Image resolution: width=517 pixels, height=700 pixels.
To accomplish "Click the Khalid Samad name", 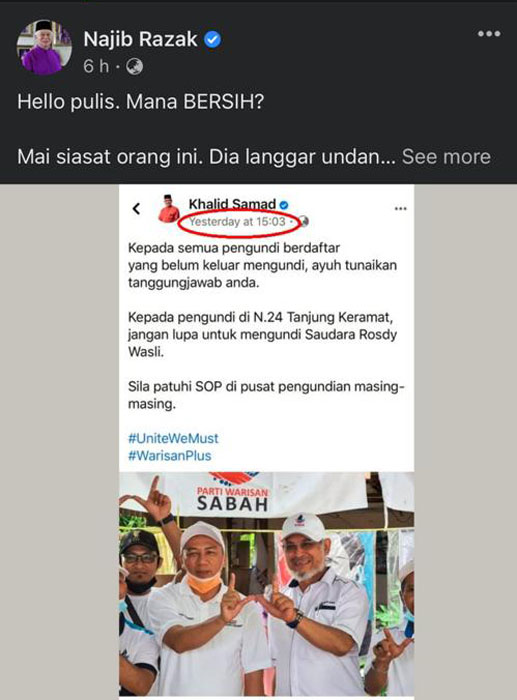I will (232, 204).
